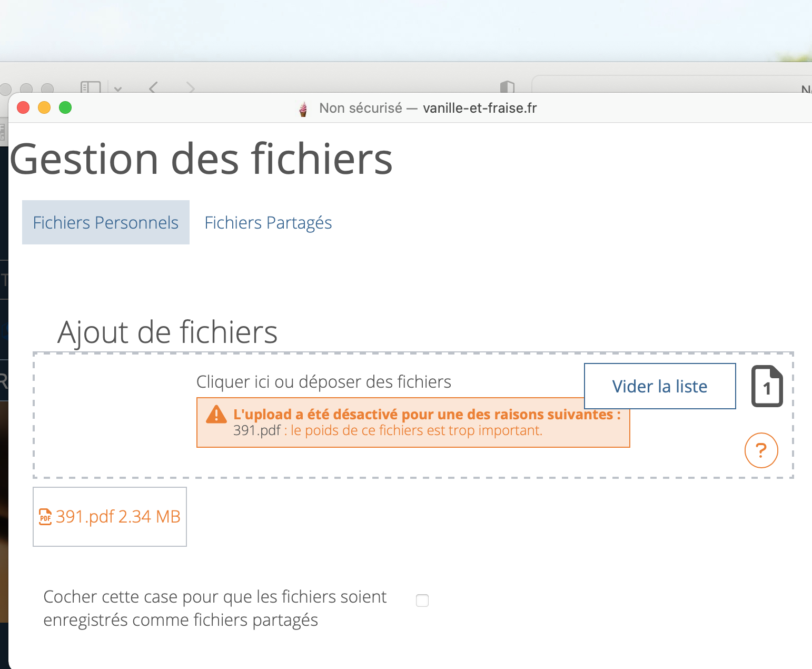812x669 pixels.
Task: Expand the sidebar dropdown chevron
Action: [x=118, y=88]
